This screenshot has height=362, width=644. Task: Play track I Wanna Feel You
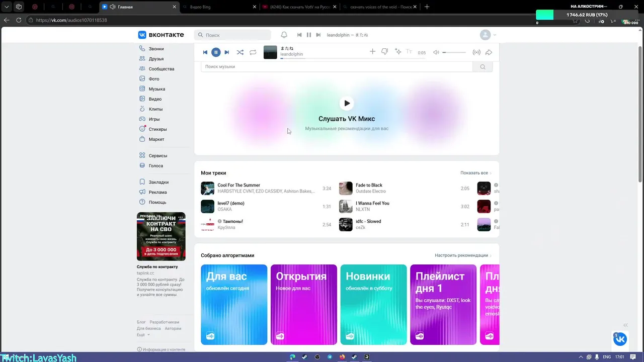pyautogui.click(x=404, y=206)
